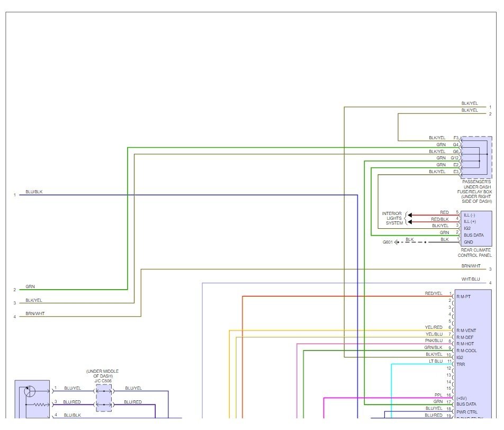504x430 pixels.
Task: Click the "RED/BLK" wire label at ILL (+)
Action: click(440, 219)
